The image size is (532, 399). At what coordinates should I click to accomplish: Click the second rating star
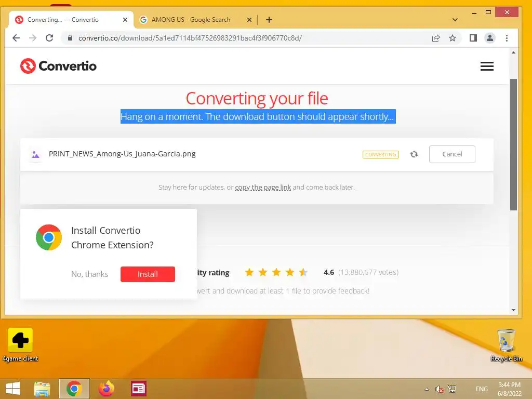pos(263,272)
